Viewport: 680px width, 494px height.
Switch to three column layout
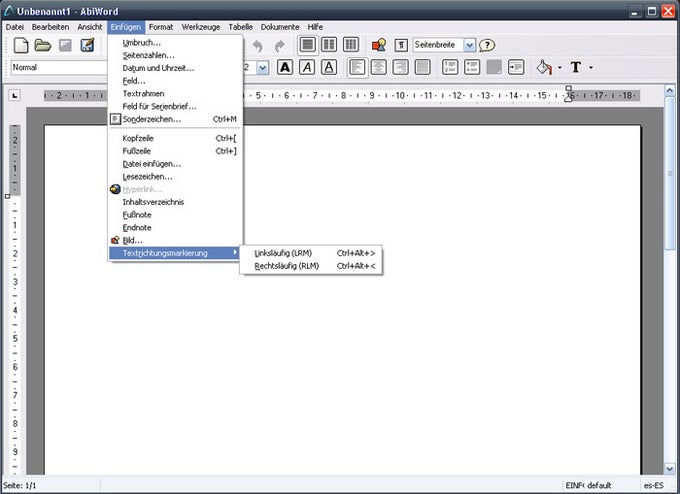click(350, 45)
